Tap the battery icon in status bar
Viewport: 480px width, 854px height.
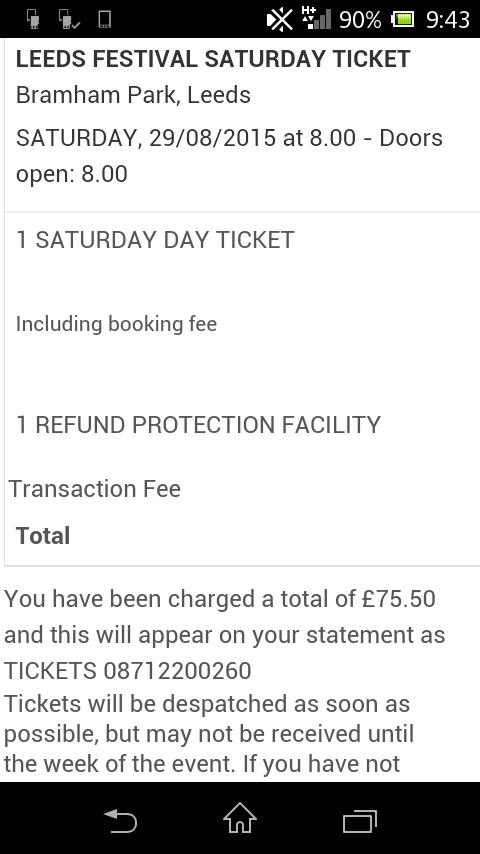[x=402, y=20]
